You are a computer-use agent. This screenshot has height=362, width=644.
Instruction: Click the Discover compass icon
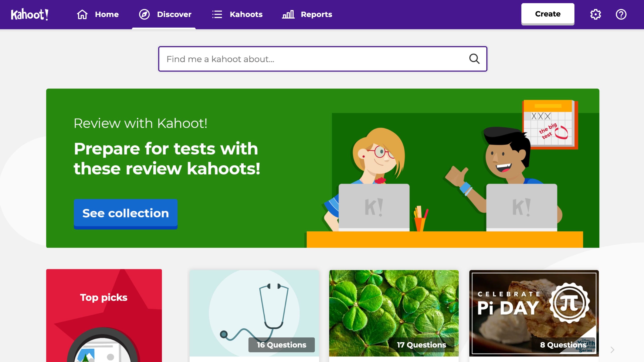pyautogui.click(x=145, y=14)
